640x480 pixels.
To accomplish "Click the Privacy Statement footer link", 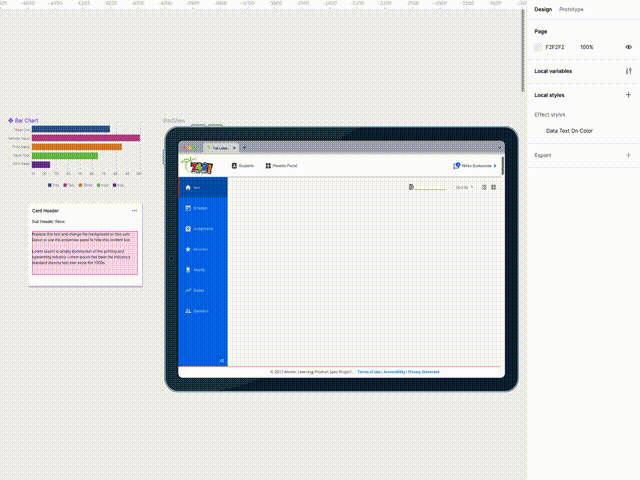I will tap(424, 371).
